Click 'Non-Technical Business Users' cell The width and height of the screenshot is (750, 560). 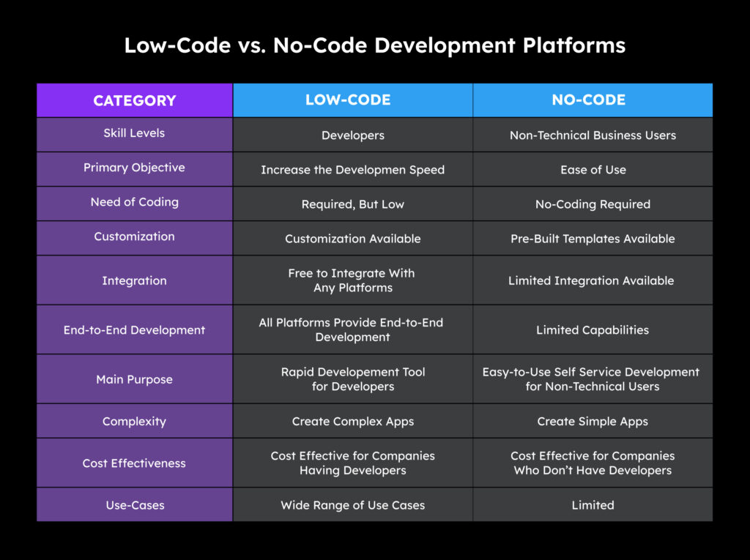[x=593, y=135]
